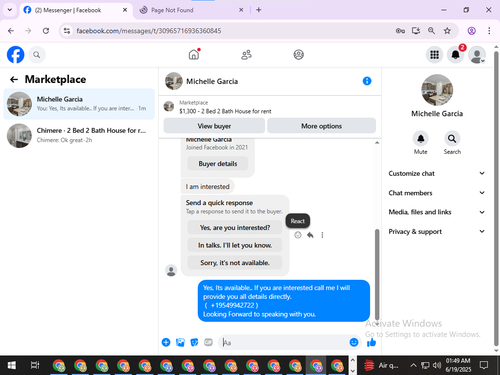
Task: Click the blue conversation information icon
Action: click(x=367, y=81)
